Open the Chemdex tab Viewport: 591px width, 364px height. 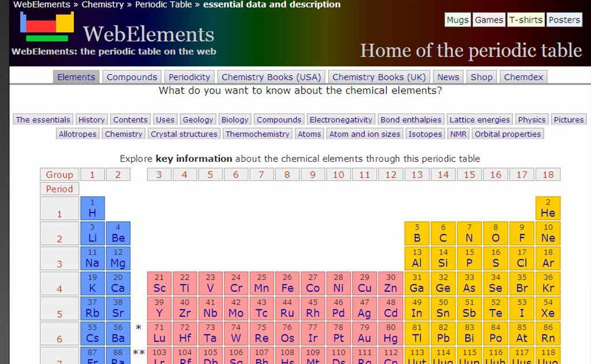(523, 77)
